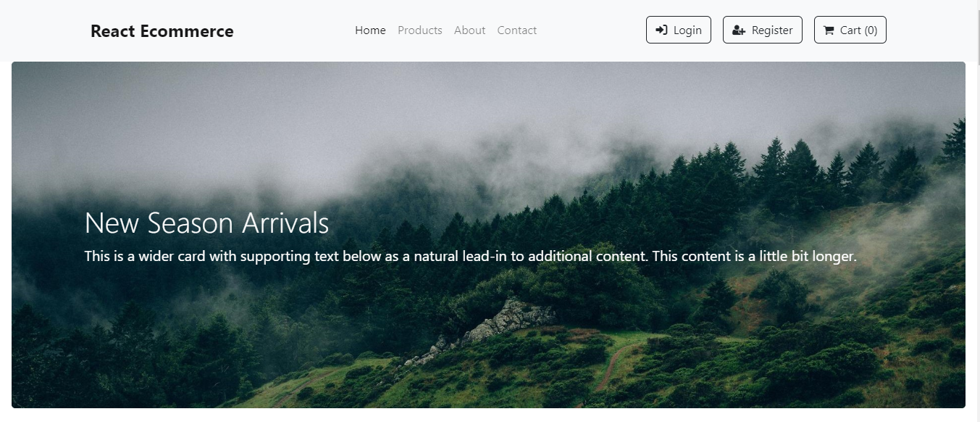The width and height of the screenshot is (980, 422).
Task: Click the word Login in the Login button
Action: click(687, 30)
